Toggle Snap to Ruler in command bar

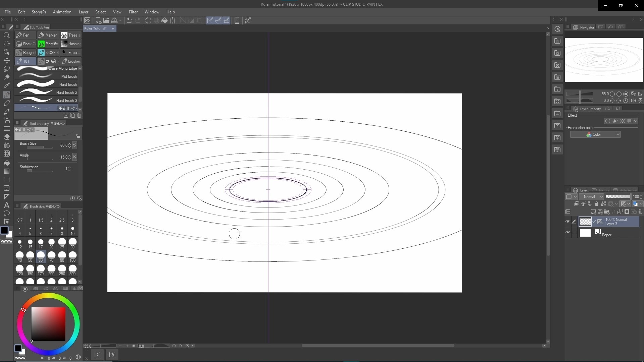(210, 20)
